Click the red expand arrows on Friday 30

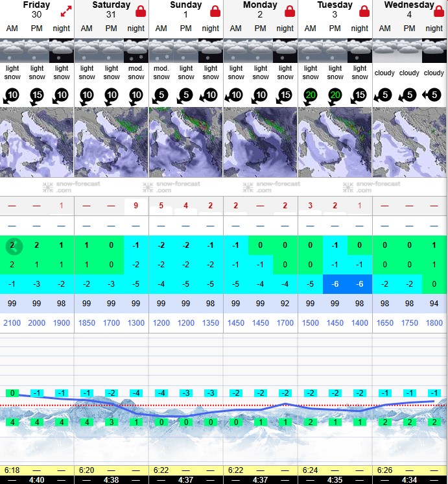[66, 11]
